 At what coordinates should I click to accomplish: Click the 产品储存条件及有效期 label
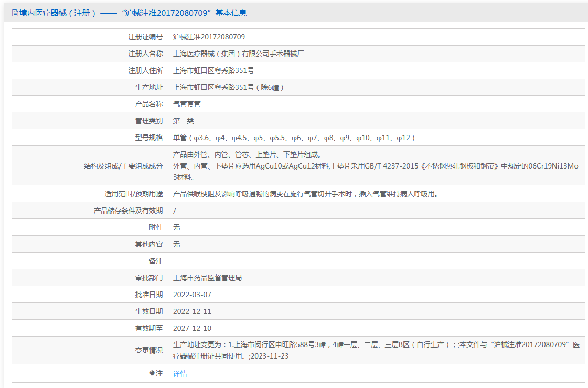(129, 211)
